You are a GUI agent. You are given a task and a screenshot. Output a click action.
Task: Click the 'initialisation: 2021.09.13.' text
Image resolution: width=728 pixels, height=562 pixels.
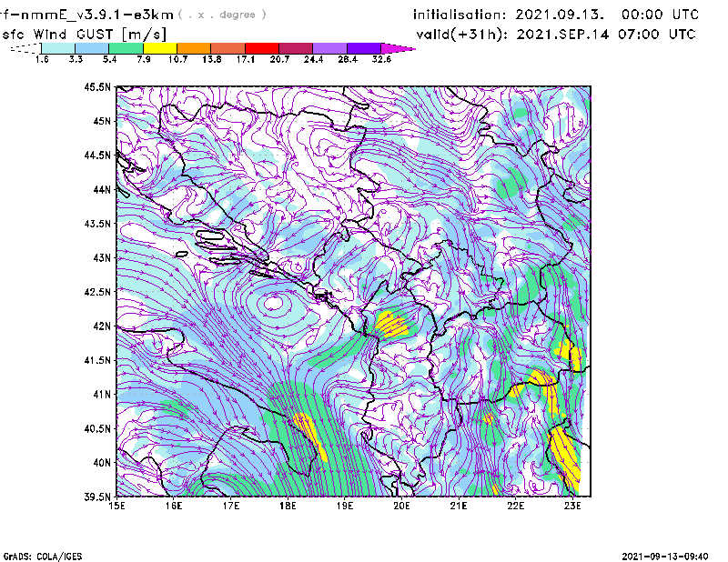pyautogui.click(x=509, y=15)
